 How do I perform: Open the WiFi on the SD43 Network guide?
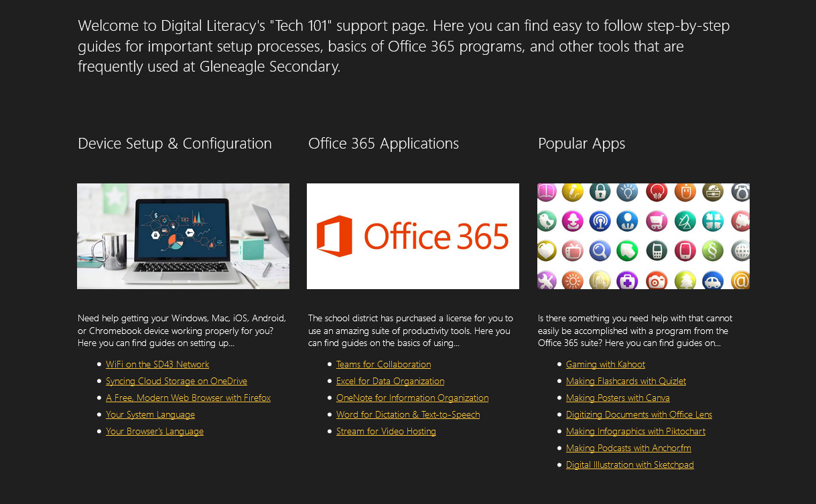point(157,364)
